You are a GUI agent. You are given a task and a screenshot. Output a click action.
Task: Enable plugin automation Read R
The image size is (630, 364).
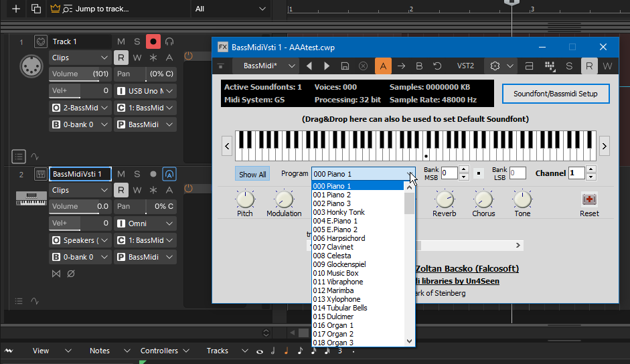tap(589, 66)
